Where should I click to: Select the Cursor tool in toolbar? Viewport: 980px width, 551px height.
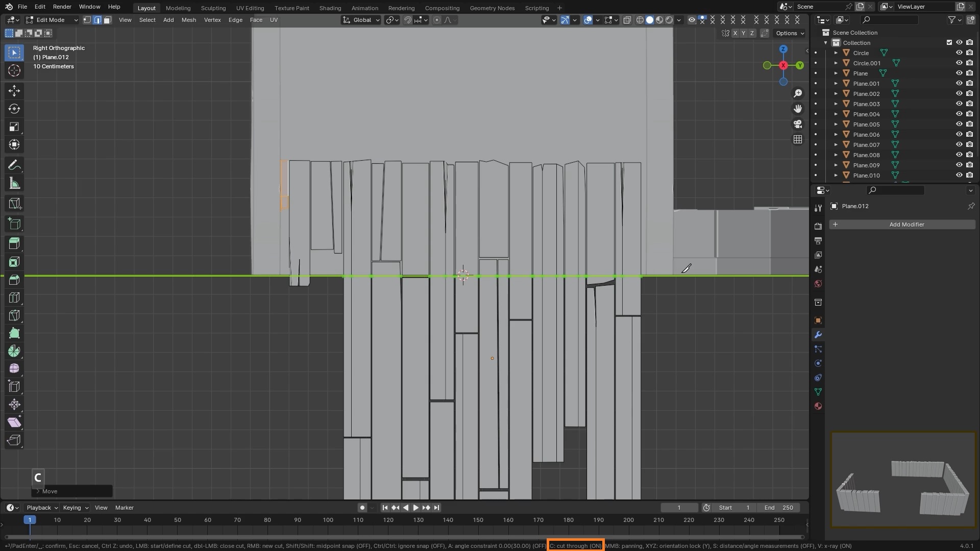click(x=14, y=70)
